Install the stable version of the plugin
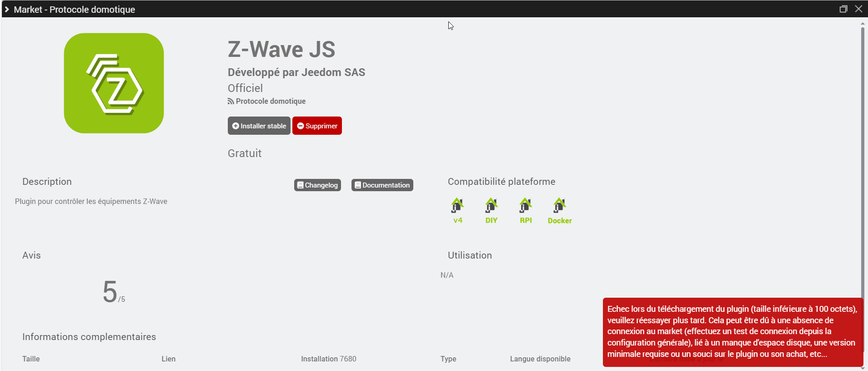868x371 pixels. 259,126
